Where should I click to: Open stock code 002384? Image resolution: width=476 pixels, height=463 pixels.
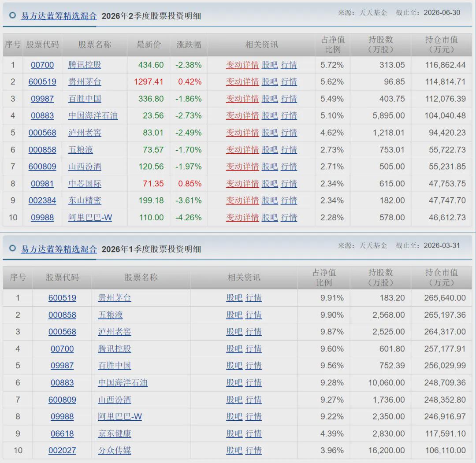point(42,200)
